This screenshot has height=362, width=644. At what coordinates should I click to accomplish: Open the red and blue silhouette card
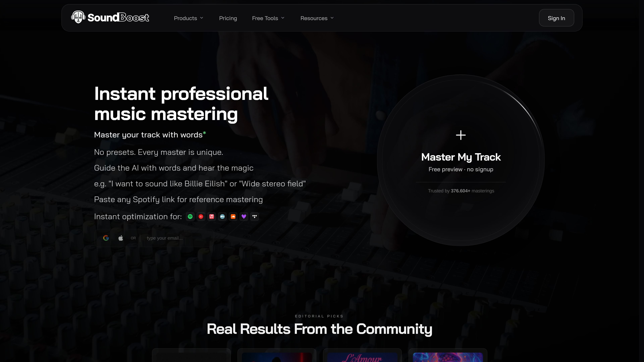(277, 355)
